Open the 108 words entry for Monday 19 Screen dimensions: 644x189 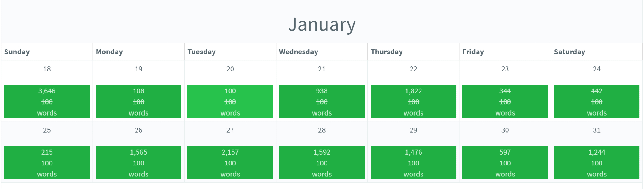coord(138,102)
